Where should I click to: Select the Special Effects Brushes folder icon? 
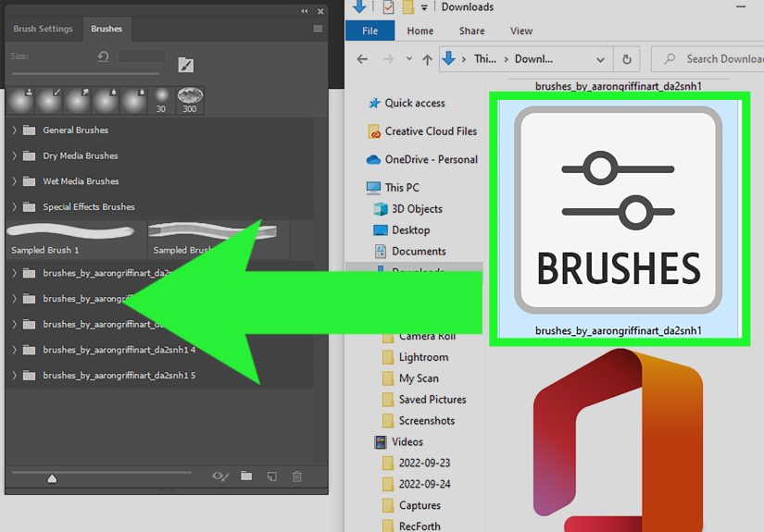pyautogui.click(x=30, y=207)
